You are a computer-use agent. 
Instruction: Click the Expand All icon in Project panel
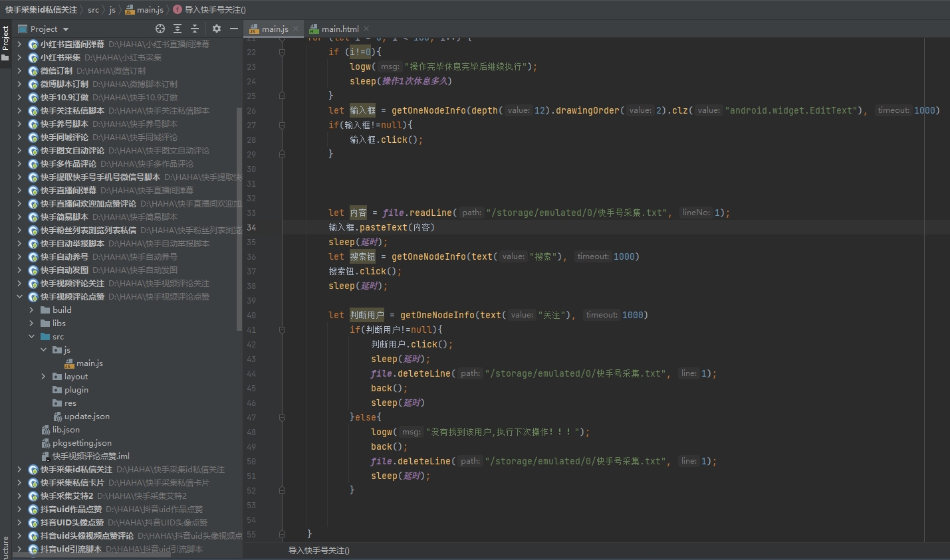click(178, 29)
